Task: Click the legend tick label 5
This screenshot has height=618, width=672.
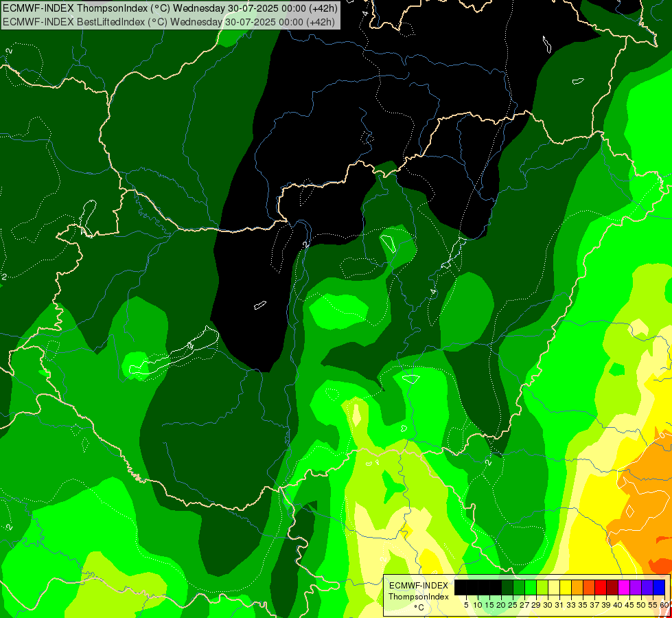Action: pos(466,605)
